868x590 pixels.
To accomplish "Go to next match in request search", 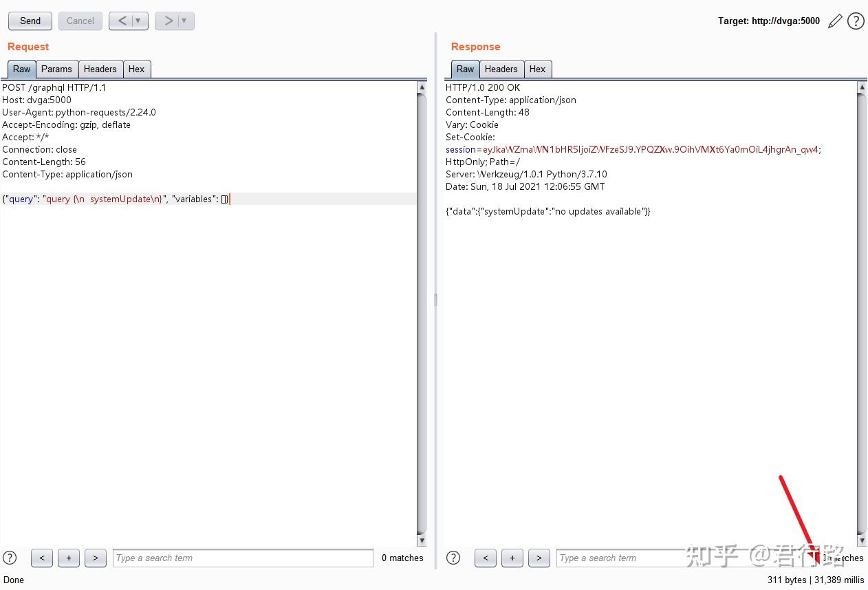I will click(x=96, y=558).
